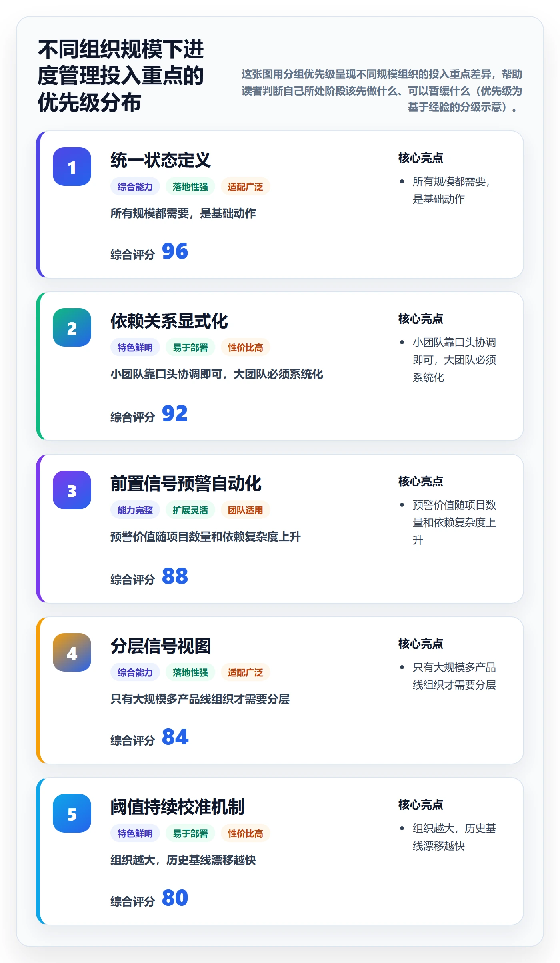
Task: Select the 易于部署 tag under 依赖关系显式化
Action: [190, 347]
